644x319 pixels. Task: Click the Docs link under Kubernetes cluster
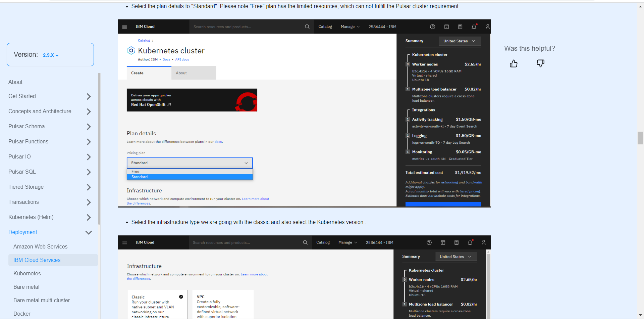pos(166,59)
